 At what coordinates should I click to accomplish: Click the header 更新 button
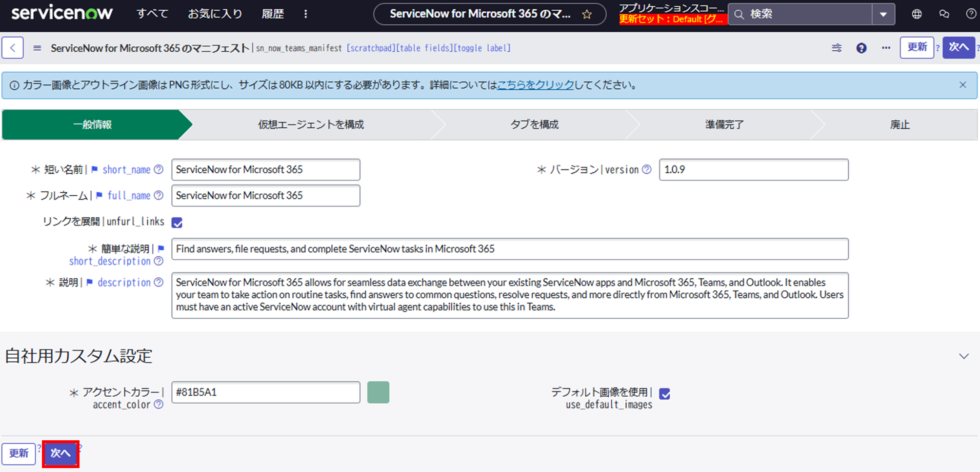pos(917,47)
